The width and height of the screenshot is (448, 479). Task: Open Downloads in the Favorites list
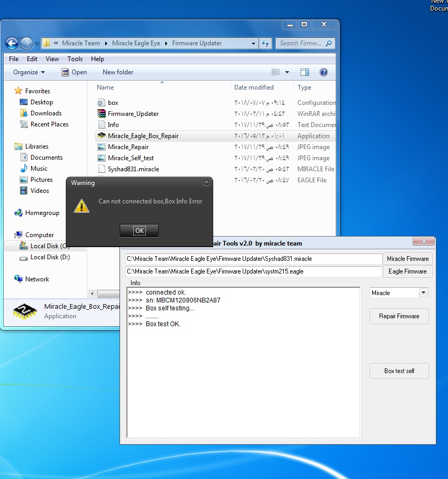click(x=46, y=113)
